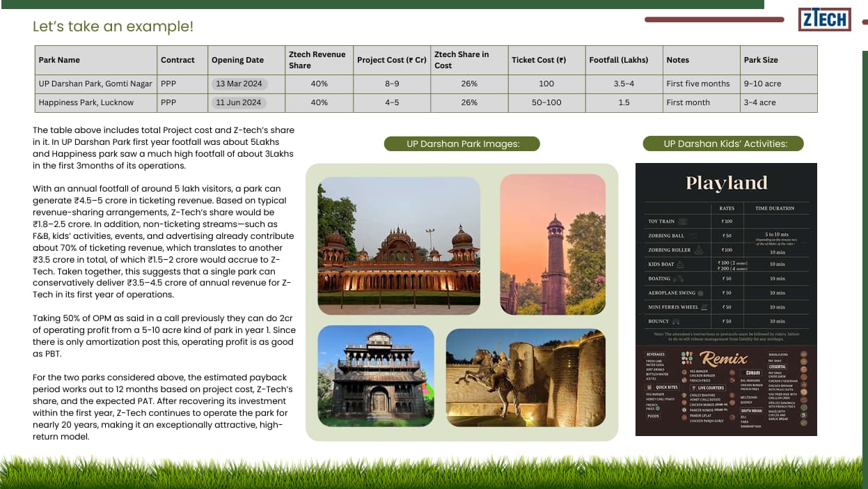This screenshot has height=489, width=868.
Task: Click the Mini Ferris Wheel icon
Action: tap(704, 307)
